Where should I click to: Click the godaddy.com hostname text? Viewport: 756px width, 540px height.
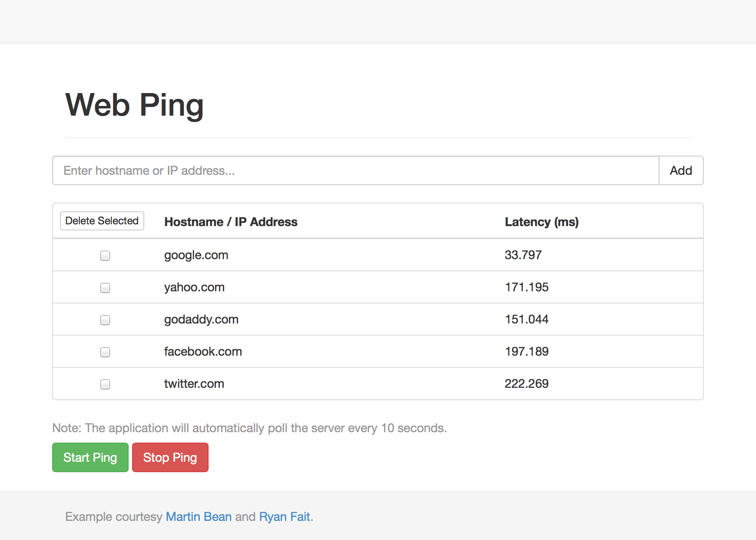pos(201,320)
